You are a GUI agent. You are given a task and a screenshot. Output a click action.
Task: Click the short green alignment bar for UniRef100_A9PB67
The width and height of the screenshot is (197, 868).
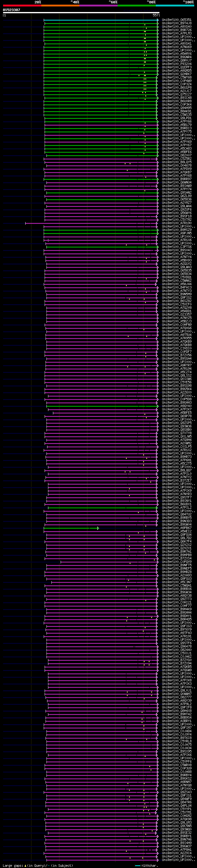point(71,528)
